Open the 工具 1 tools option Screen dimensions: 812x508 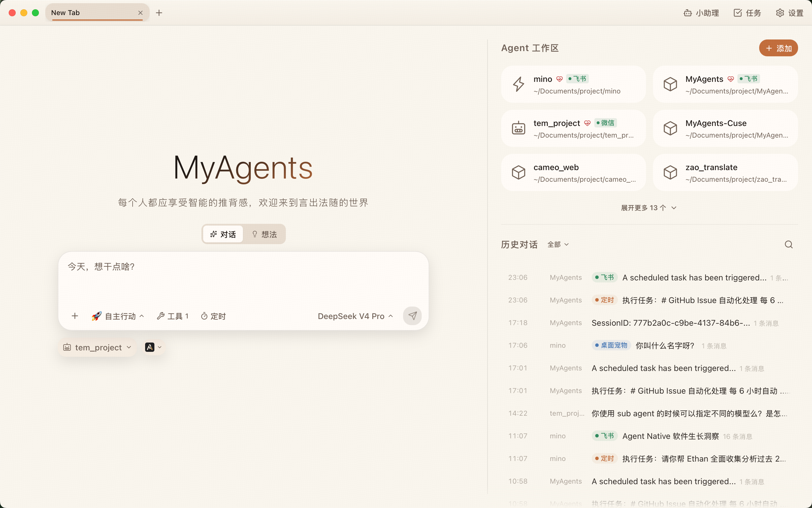(x=173, y=316)
